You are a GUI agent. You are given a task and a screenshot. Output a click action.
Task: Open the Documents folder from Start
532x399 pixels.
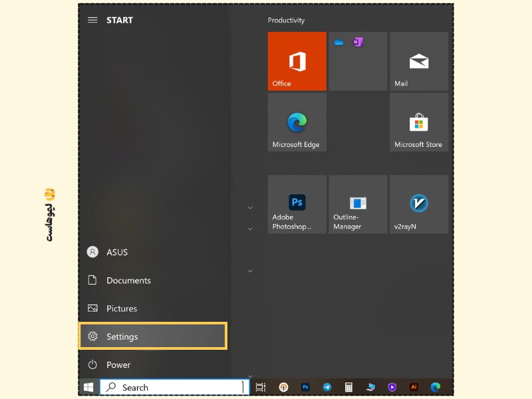[x=153, y=280]
